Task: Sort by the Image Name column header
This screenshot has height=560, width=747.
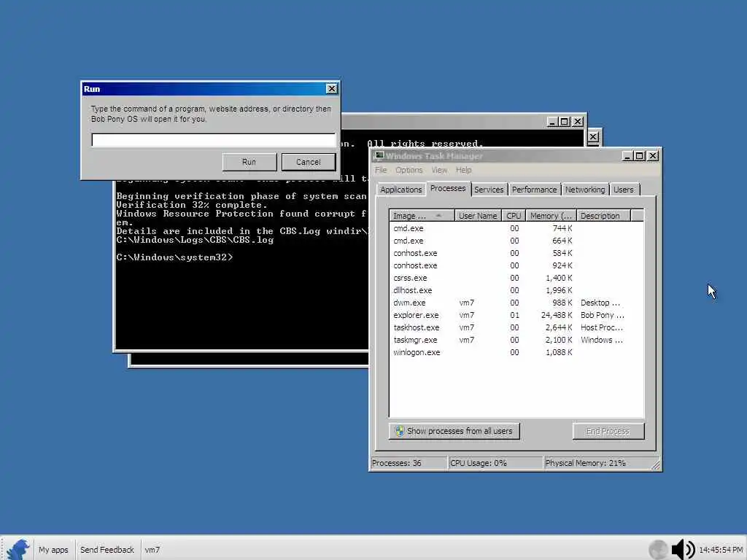Action: [422, 216]
